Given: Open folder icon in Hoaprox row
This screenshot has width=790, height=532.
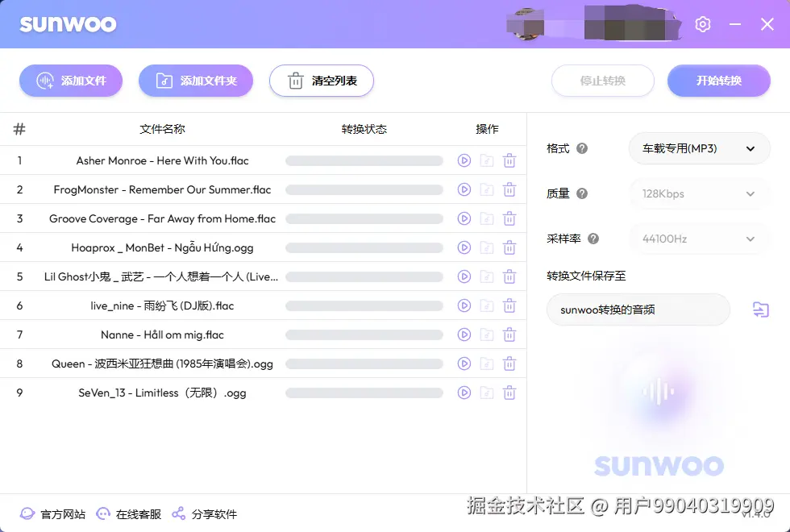Looking at the screenshot, I should point(487,248).
